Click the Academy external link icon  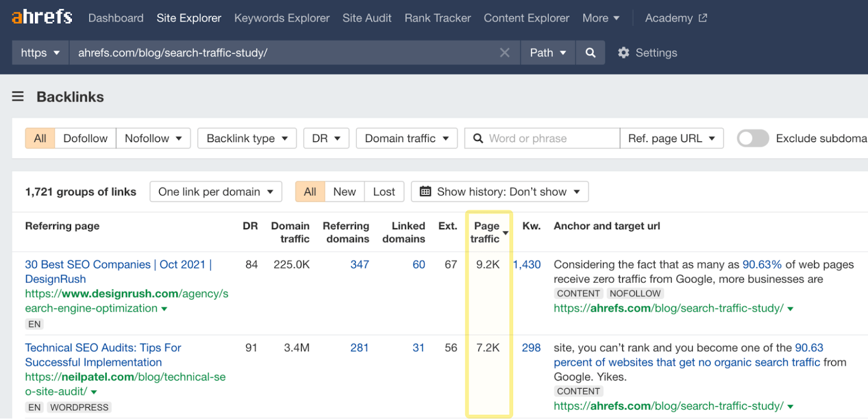pyautogui.click(x=703, y=18)
